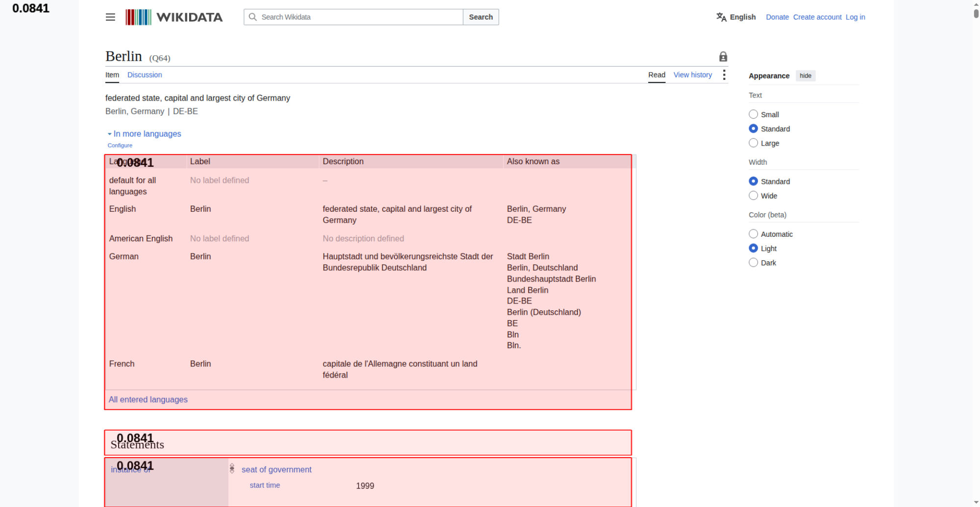Open the Configure languages link
The width and height of the screenshot is (980, 507).
tap(120, 146)
